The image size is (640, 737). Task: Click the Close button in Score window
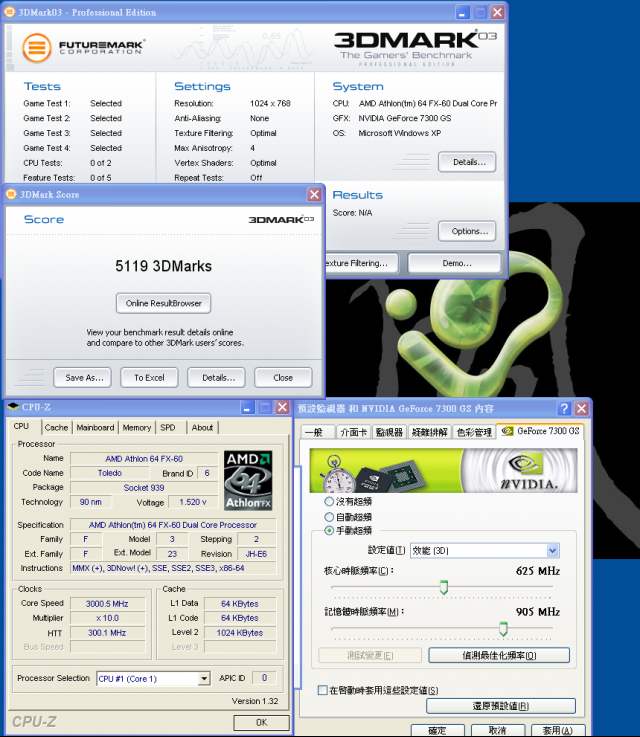[283, 377]
